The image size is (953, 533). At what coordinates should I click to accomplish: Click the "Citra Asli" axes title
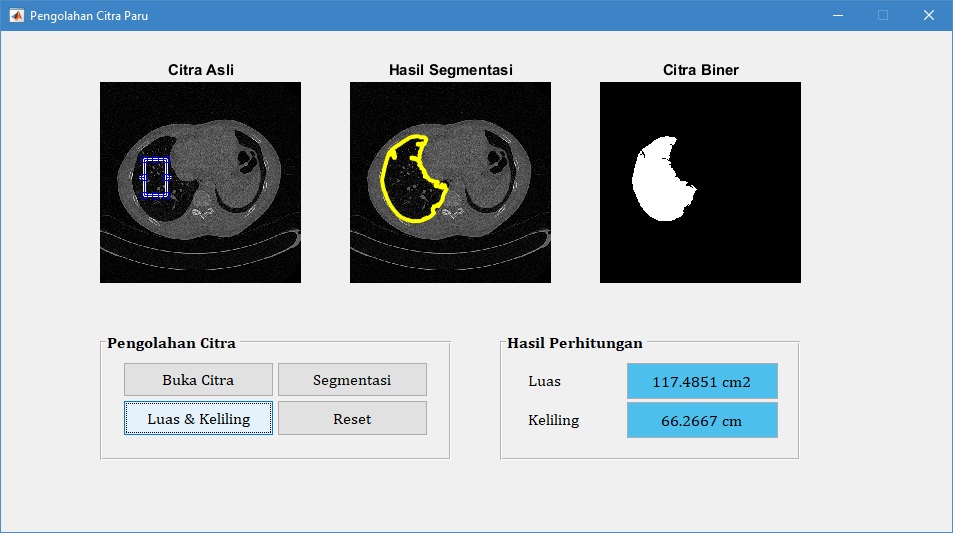point(201,70)
